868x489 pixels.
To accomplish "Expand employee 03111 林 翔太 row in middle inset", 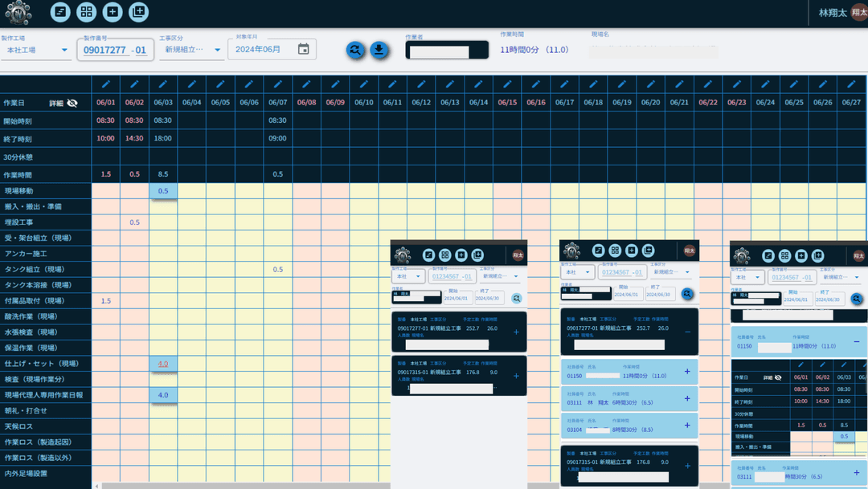I will pos(687,398).
